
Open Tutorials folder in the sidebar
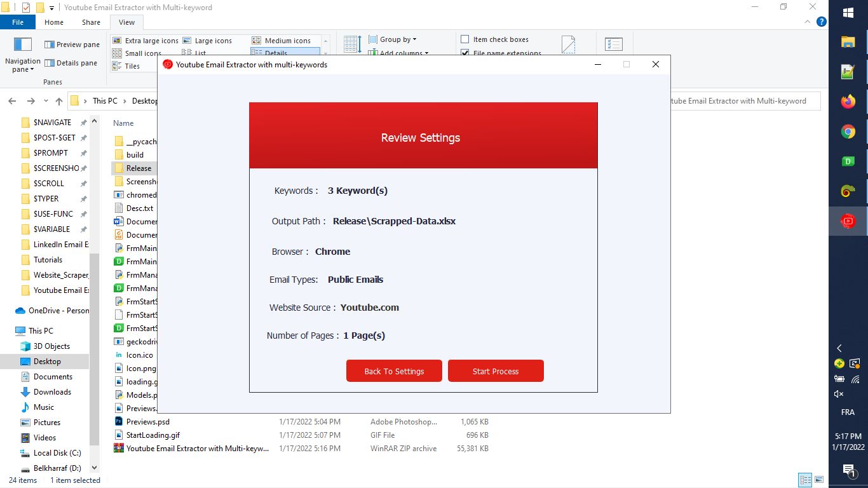(x=48, y=259)
